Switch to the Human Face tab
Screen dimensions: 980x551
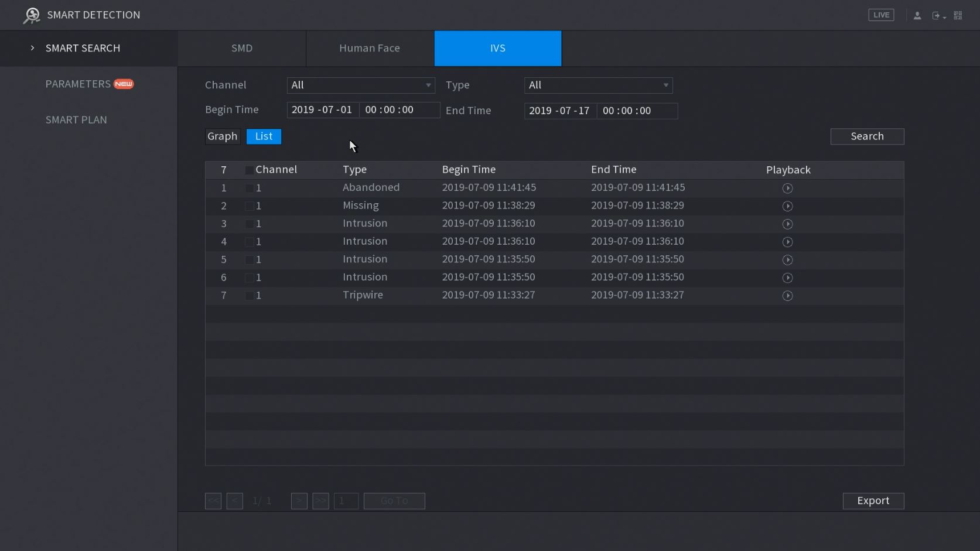pos(369,49)
